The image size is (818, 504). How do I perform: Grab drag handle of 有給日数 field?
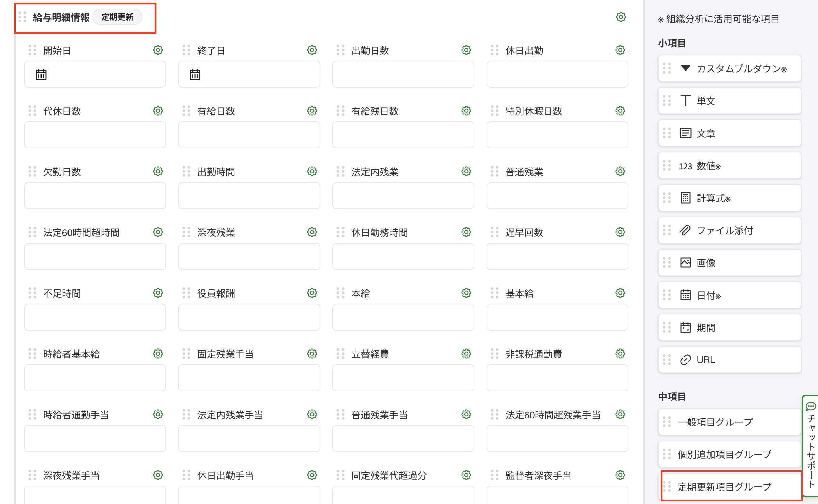[186, 111]
